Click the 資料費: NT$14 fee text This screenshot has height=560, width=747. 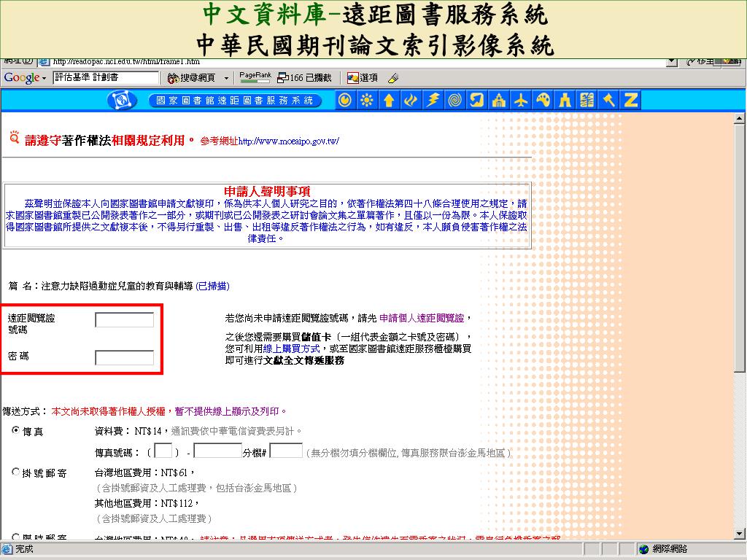click(x=128, y=431)
